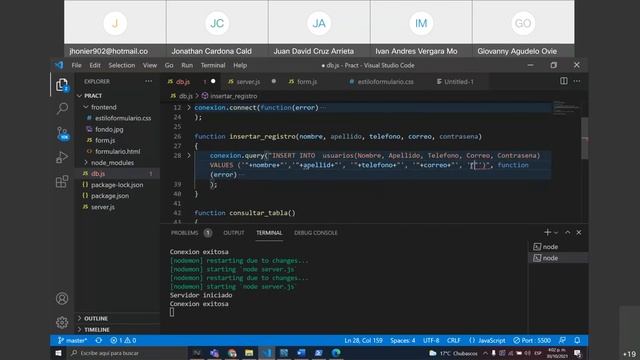Click Ln 28, Col 159 status
640x360 pixels.
click(363, 340)
